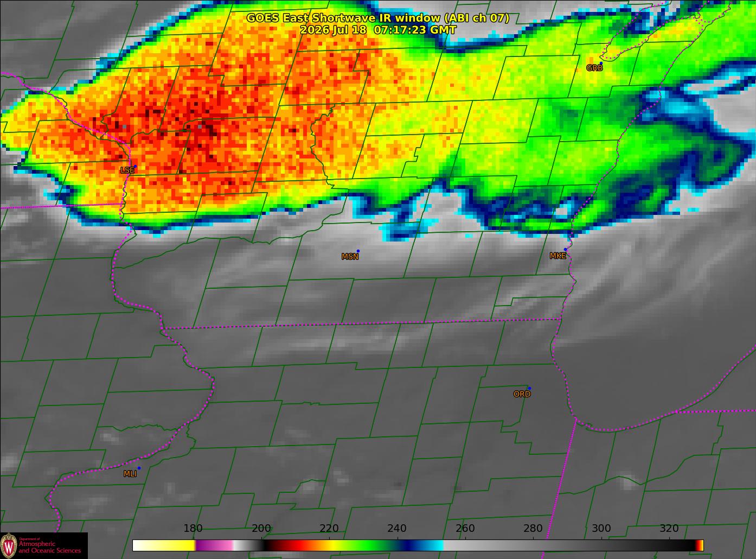Click the MSN station marker
The image size is (756, 559).
pos(358,251)
